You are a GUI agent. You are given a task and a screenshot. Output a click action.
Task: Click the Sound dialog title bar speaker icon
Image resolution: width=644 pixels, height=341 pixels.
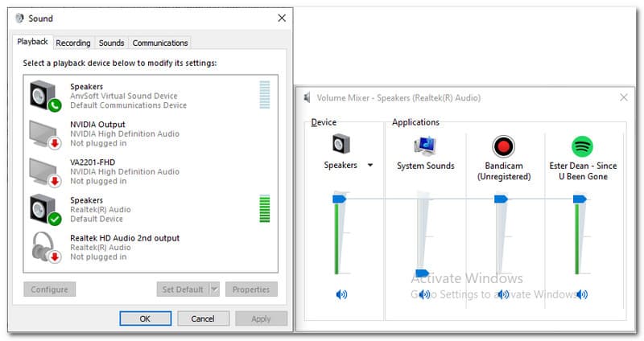pyautogui.click(x=19, y=18)
